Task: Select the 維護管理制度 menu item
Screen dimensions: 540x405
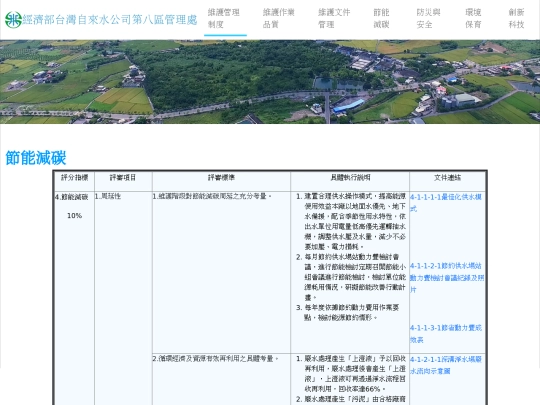Action: (x=224, y=19)
